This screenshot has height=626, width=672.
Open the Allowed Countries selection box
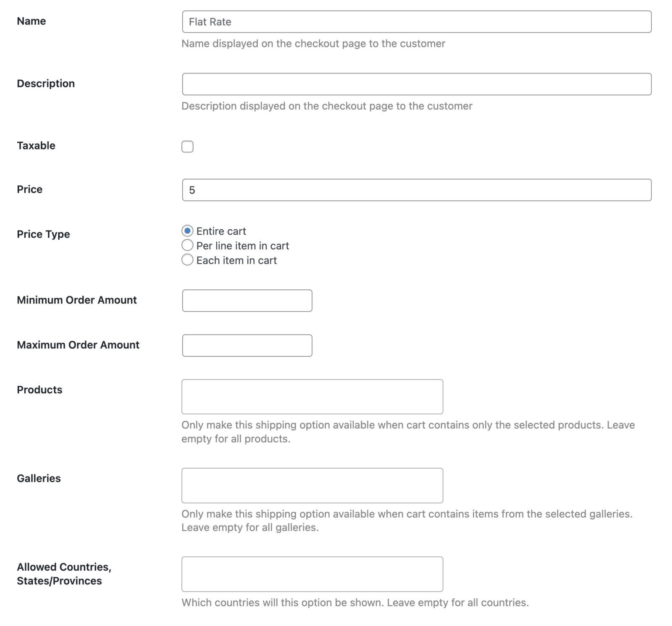pos(312,574)
